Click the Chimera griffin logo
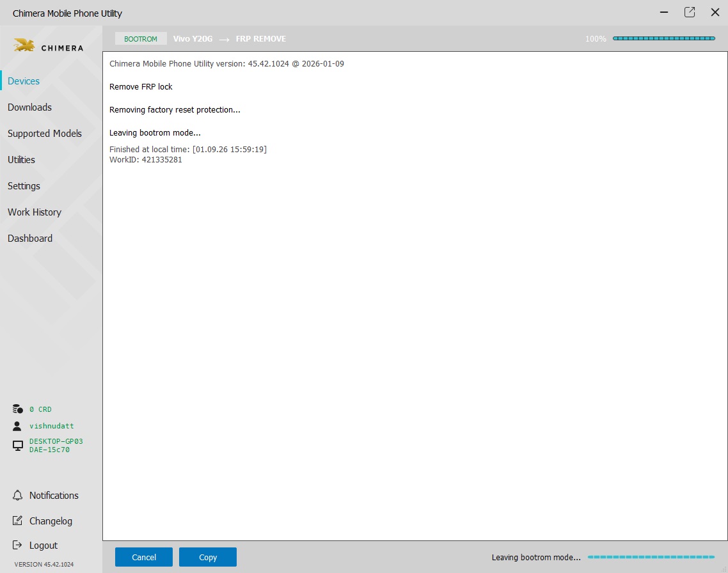Viewport: 728px width, 573px height. 24,45
